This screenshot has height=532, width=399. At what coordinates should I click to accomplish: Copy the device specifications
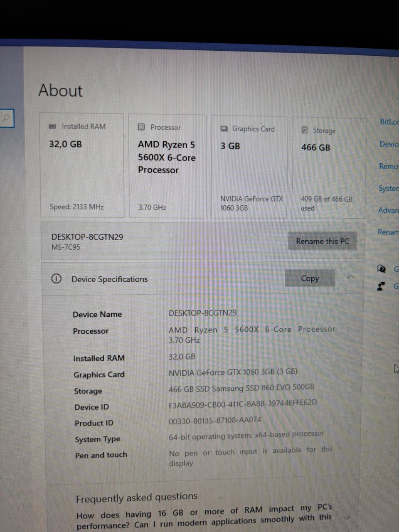(x=310, y=278)
